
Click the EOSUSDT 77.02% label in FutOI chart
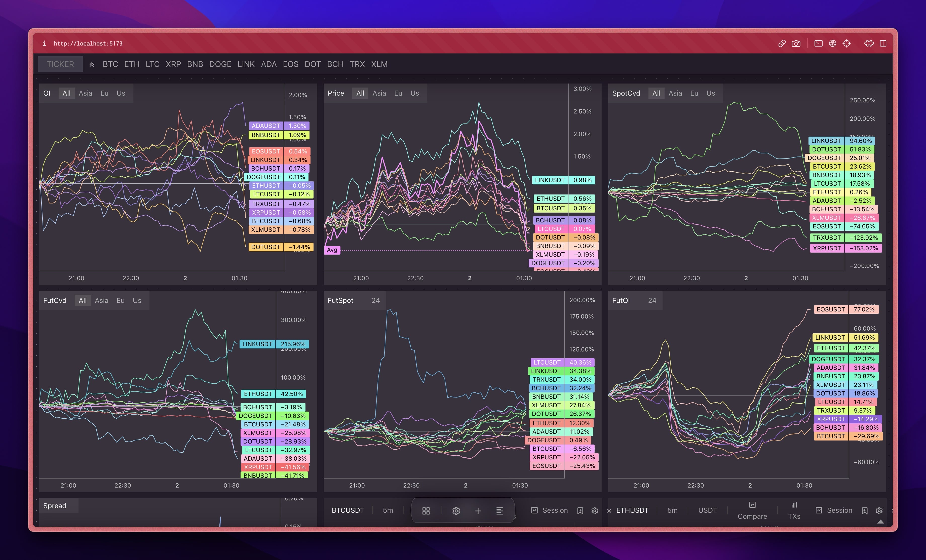coord(846,309)
